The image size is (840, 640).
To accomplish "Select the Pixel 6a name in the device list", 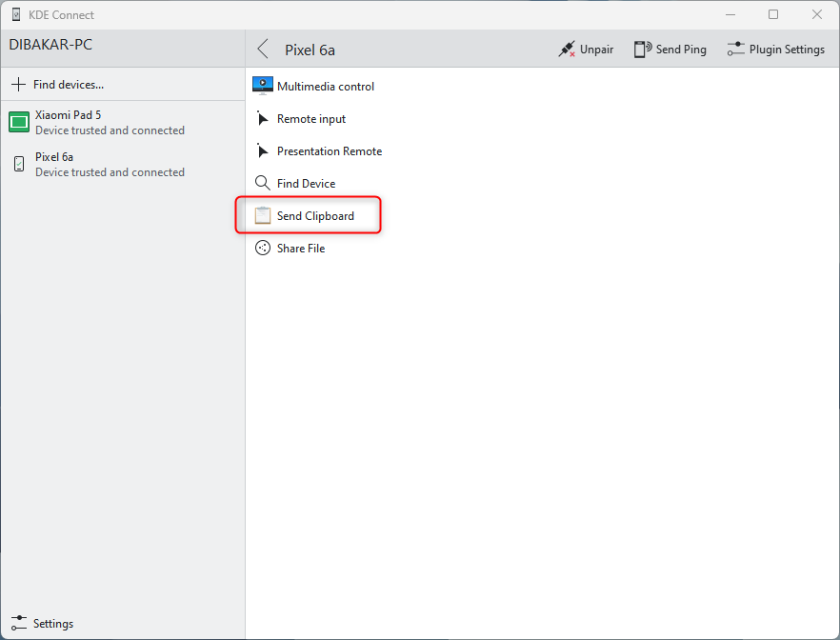I will coord(54,157).
